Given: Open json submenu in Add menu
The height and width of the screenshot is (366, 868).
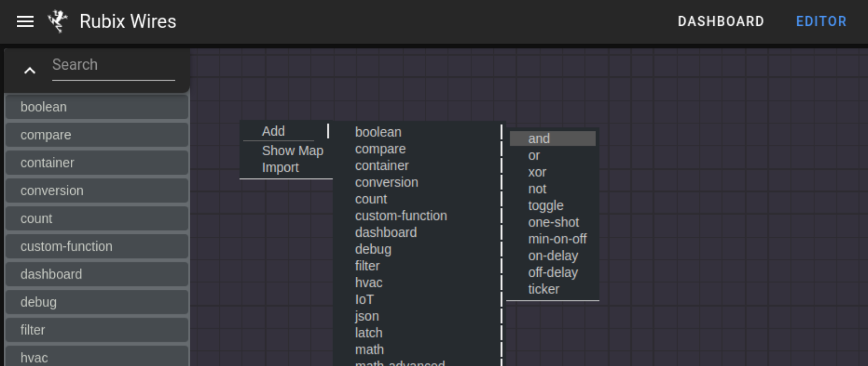Looking at the screenshot, I should click(419, 317).
